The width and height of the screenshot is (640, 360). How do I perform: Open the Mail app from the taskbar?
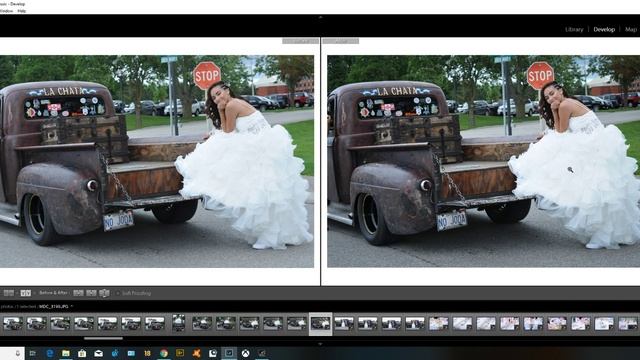pyautogui.click(x=98, y=353)
